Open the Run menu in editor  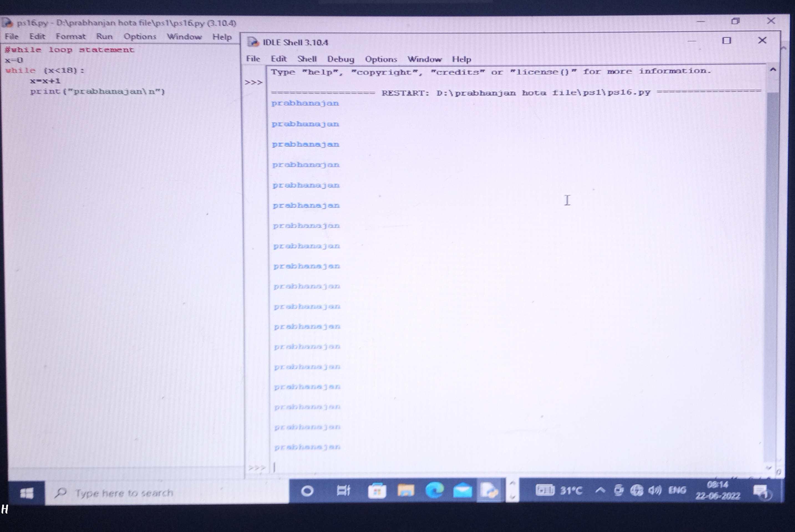coord(104,36)
